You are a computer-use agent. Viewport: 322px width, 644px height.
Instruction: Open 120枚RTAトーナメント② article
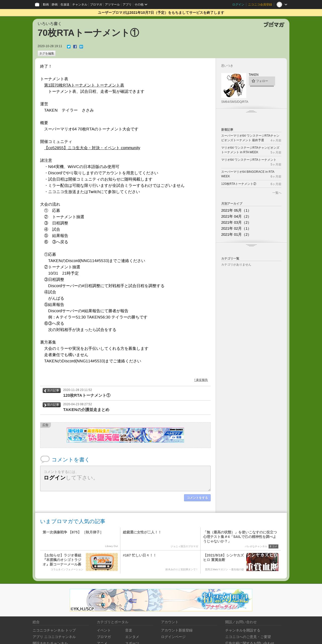239,184
